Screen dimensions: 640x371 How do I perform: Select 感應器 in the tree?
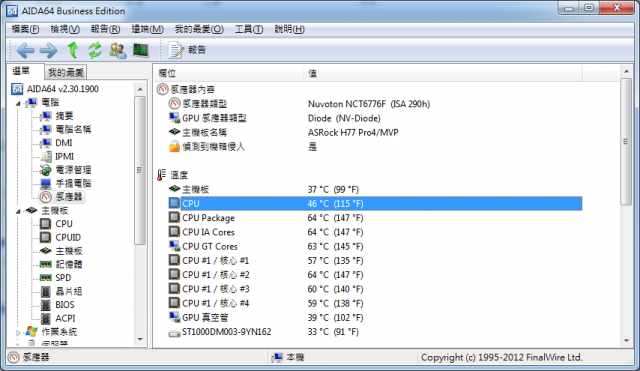pos(62,197)
